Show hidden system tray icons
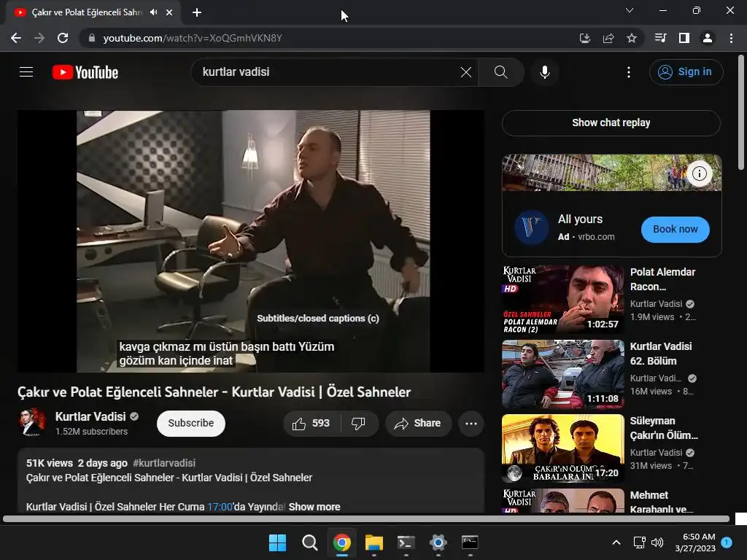The height and width of the screenshot is (560, 747). (x=616, y=542)
